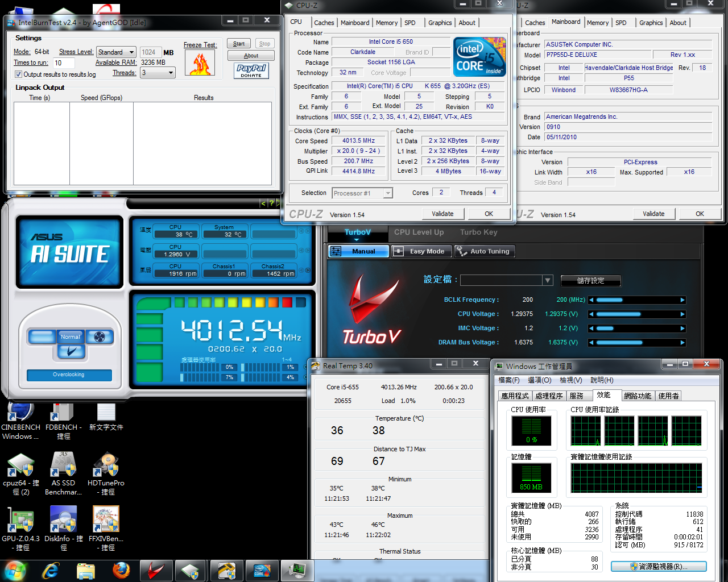Click the '<' arrow icon atop AI Suite
This screenshot has width=728, height=582.
pos(263,203)
